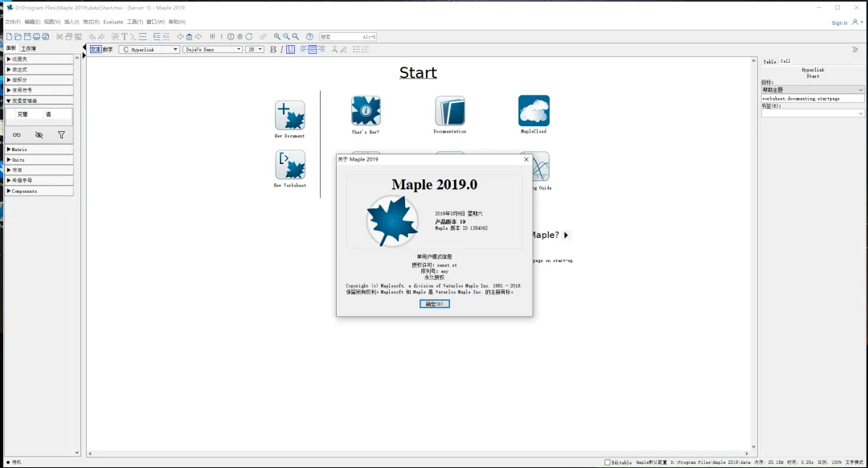Click Sign in link
Image resolution: width=868 pixels, height=468 pixels.
click(x=839, y=23)
